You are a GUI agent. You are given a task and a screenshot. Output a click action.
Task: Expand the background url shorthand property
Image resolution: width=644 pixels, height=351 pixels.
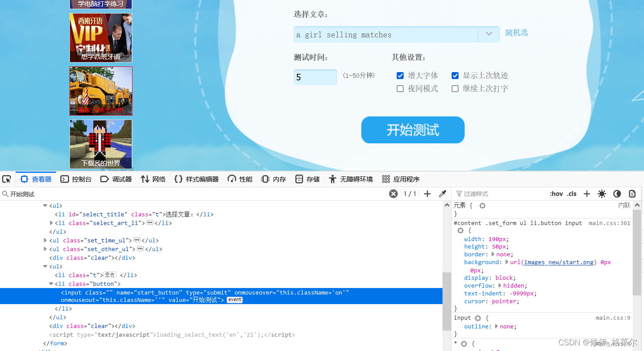(x=507, y=262)
